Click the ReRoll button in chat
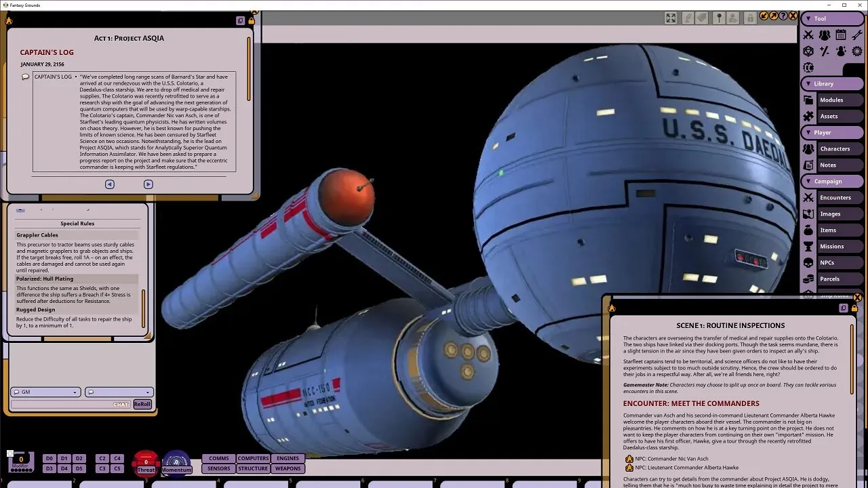The width and height of the screenshot is (868, 488). [x=142, y=404]
